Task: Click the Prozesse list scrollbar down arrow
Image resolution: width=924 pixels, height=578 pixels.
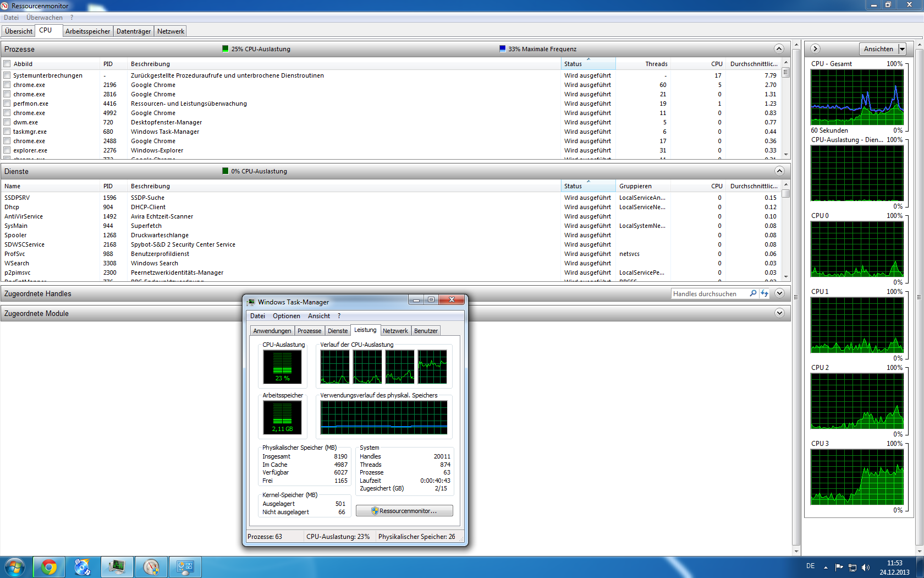Action: click(x=786, y=155)
